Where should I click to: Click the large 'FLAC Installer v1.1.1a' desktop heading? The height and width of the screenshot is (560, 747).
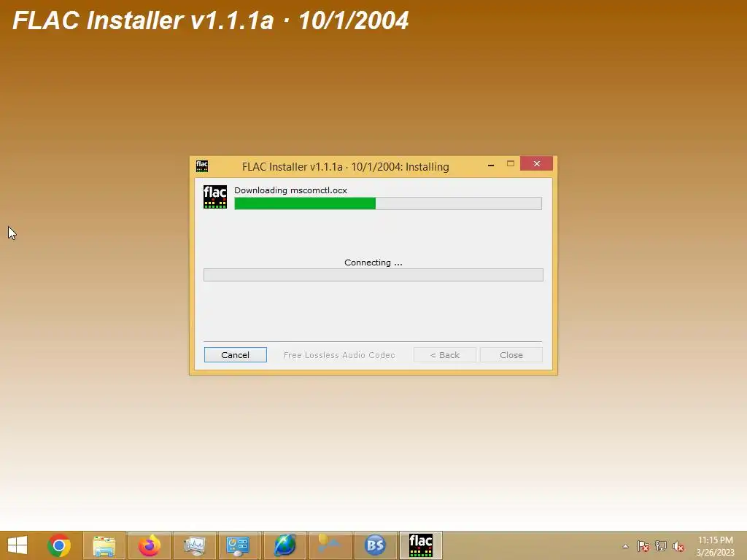click(x=211, y=20)
